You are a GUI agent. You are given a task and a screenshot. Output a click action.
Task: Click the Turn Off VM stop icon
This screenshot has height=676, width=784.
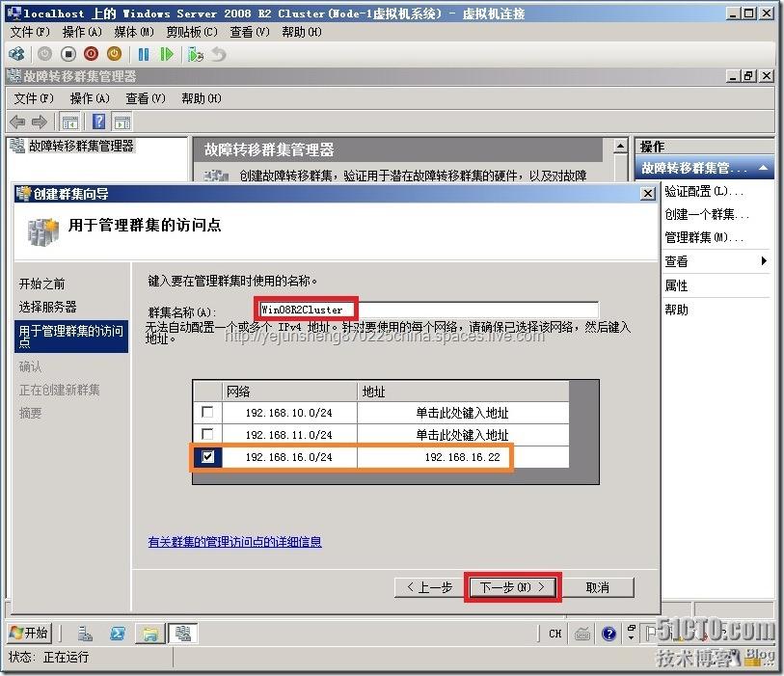click(68, 54)
